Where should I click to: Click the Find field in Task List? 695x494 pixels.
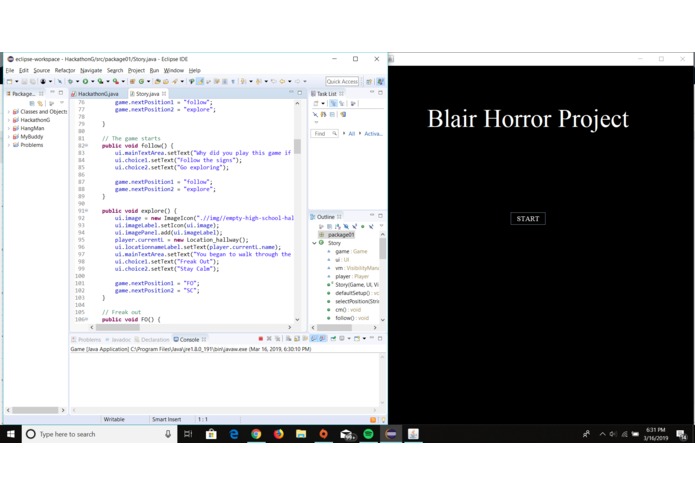coord(324,134)
